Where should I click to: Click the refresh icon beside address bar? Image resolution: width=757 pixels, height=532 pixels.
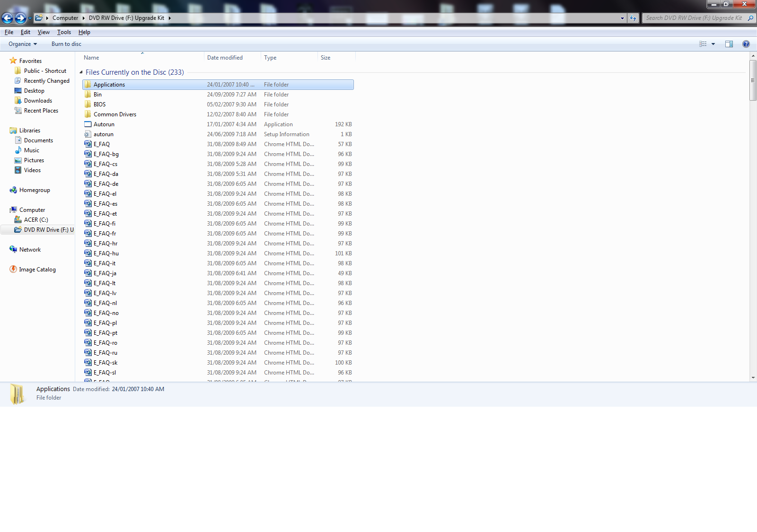[x=633, y=18]
